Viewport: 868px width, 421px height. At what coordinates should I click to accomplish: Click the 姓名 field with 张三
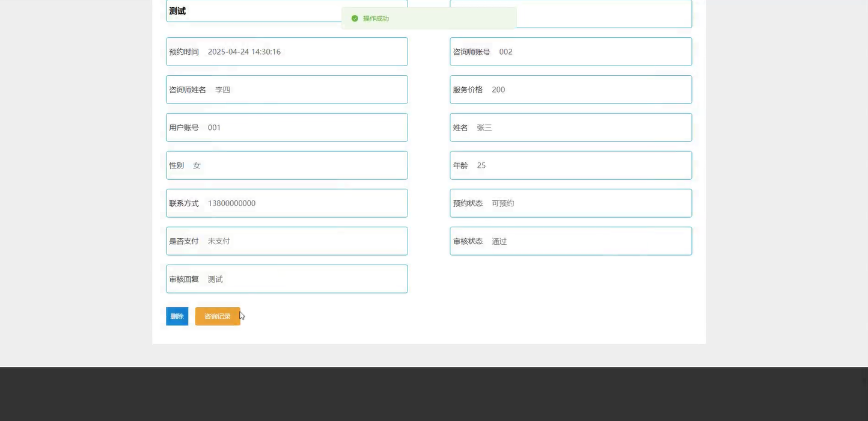[570, 128]
